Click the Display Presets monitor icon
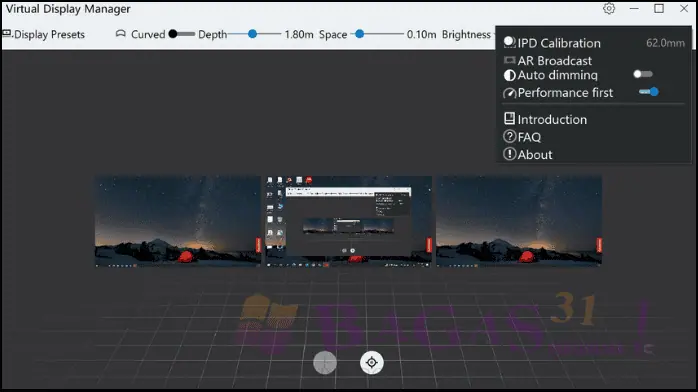The width and height of the screenshot is (698, 392). (x=7, y=34)
